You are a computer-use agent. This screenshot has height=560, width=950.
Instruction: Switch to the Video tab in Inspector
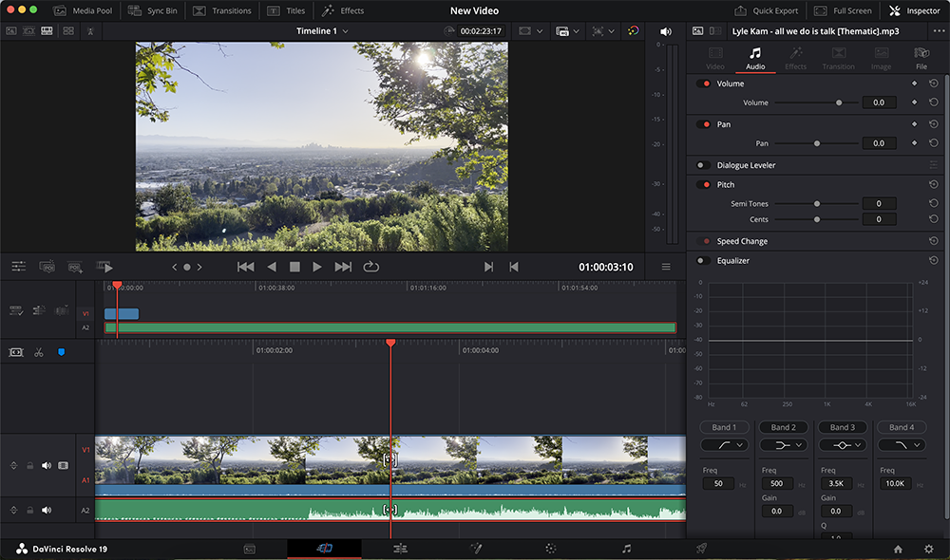(715, 60)
